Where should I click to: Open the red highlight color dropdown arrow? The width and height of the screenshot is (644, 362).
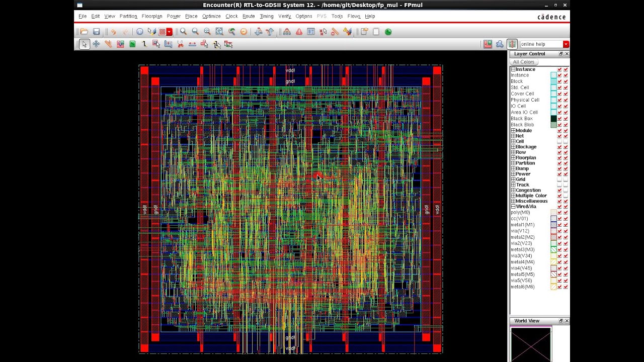coord(170,32)
